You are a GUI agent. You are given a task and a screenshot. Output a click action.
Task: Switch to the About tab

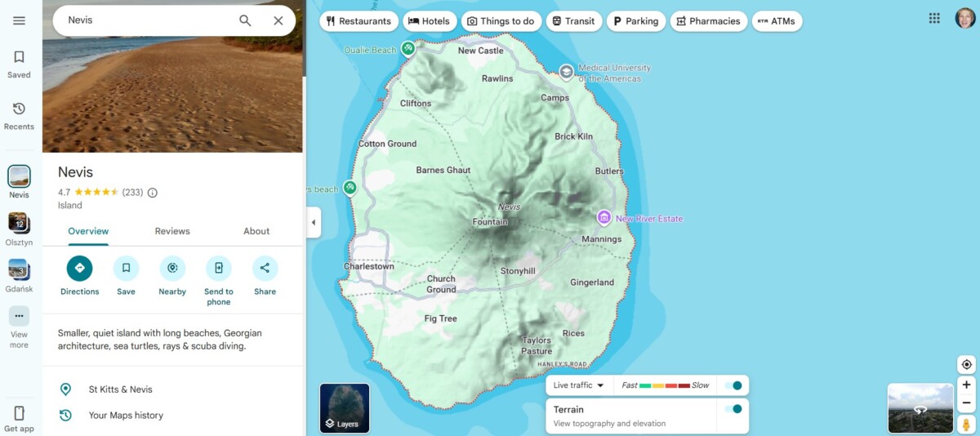coord(256,231)
